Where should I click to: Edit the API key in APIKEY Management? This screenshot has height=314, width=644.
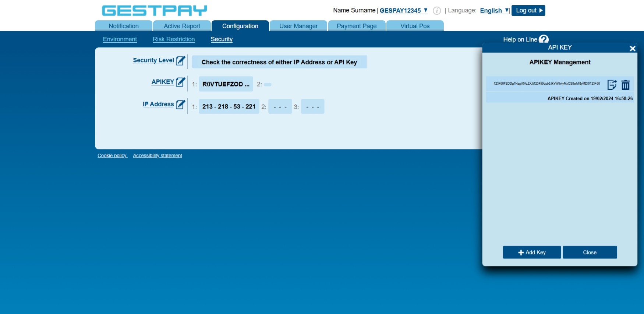pyautogui.click(x=612, y=85)
